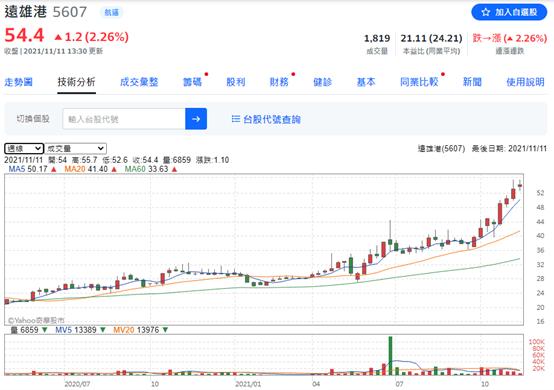554x390 pixels.
Task: Go to the 股利 tab
Action: click(236, 82)
